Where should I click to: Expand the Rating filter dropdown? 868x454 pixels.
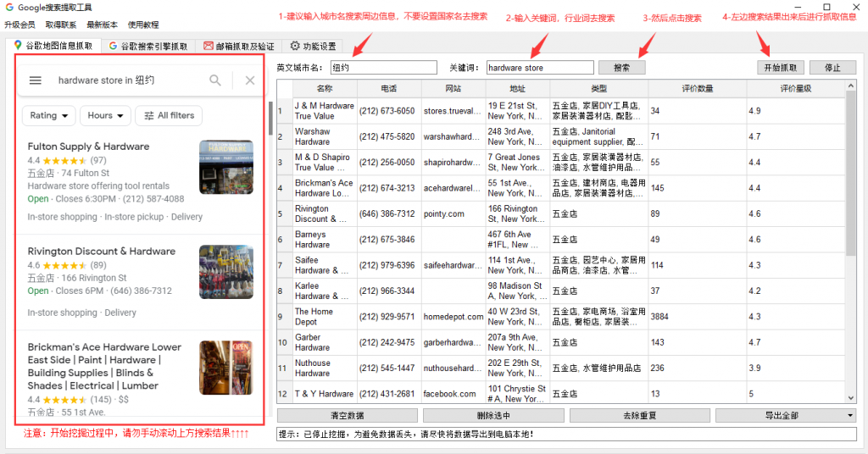pyautogui.click(x=48, y=115)
